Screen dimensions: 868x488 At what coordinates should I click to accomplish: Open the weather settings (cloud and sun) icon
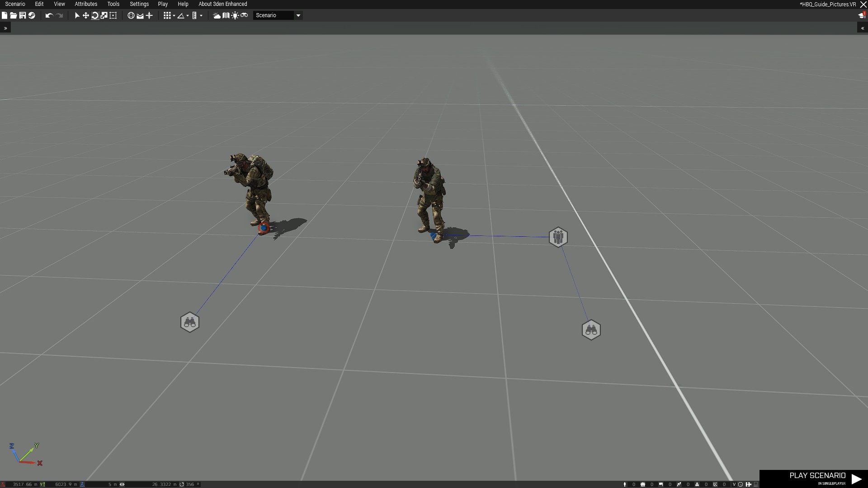coord(217,15)
